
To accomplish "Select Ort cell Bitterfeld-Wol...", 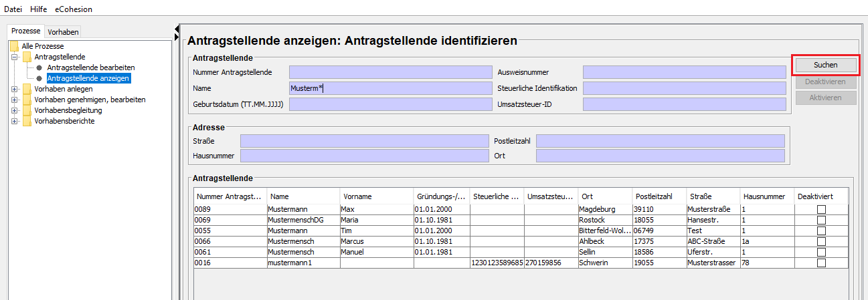I will point(604,231).
